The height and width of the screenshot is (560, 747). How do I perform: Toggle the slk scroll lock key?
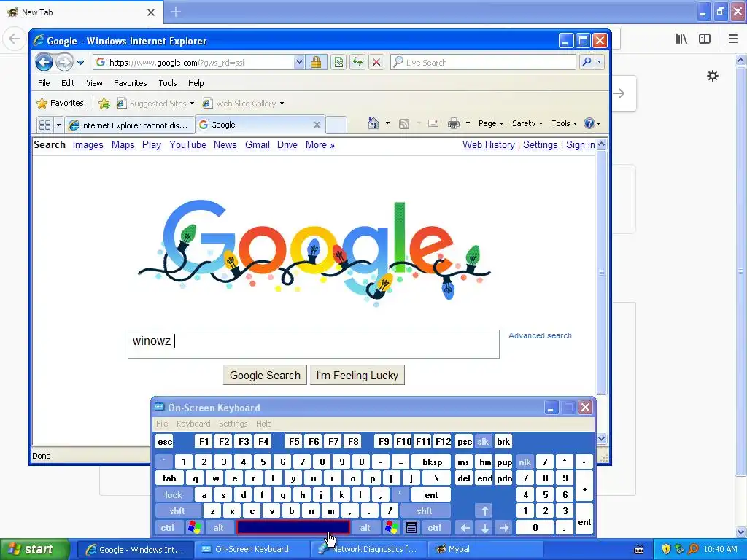[483, 441]
